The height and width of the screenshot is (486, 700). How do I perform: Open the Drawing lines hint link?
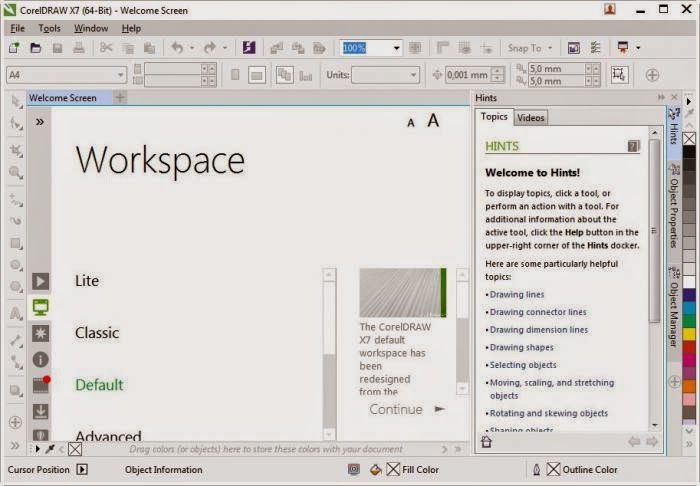[517, 295]
